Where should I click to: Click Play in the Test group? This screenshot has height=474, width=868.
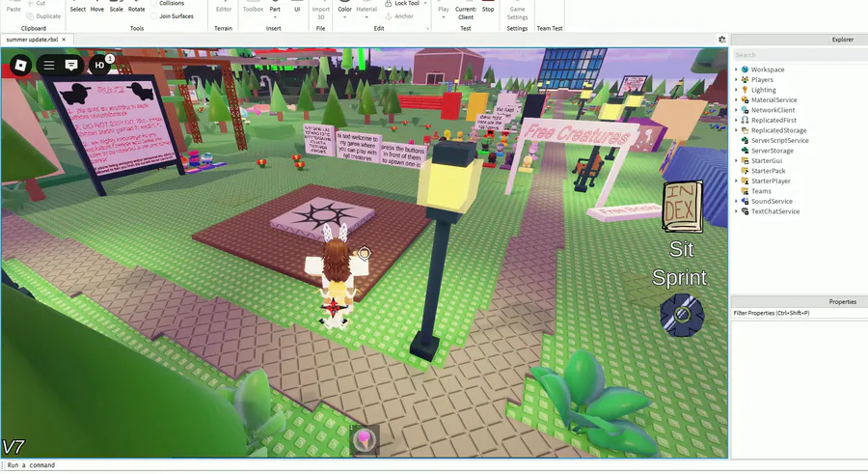[444, 7]
